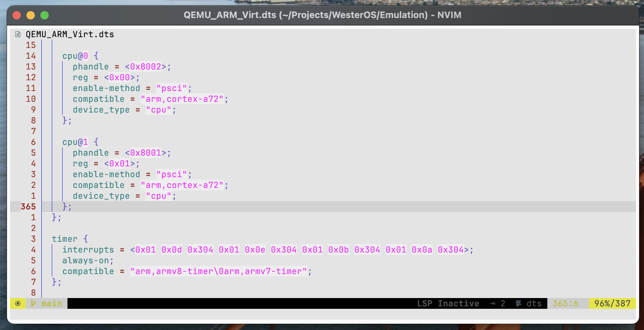Screen dimensions: 644x330
Task: Click the mode indicator icon in statusline
Action: 18,303
